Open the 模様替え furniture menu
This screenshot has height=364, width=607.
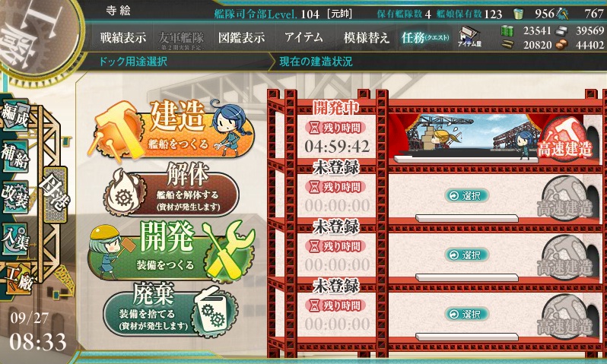366,38
